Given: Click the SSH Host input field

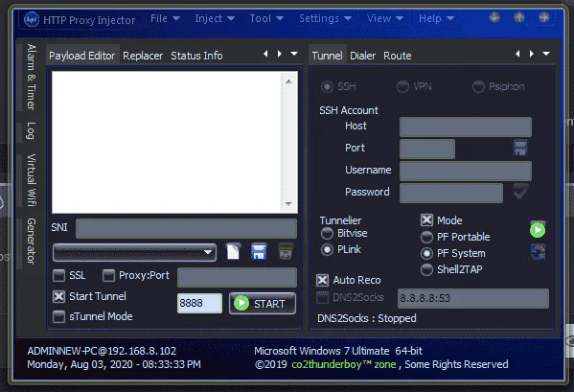Looking at the screenshot, I should pos(466,127).
